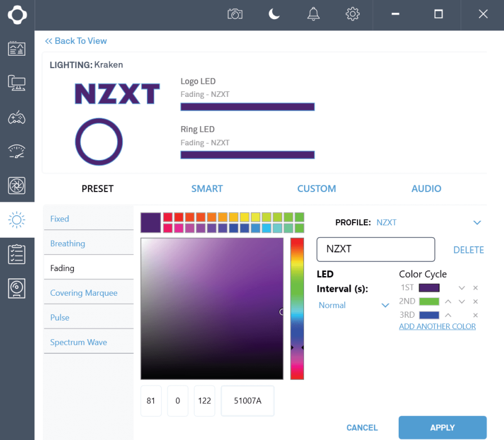The width and height of the screenshot is (504, 440).
Task: Expand the PROFILE dropdown chevron
Action: 477,223
